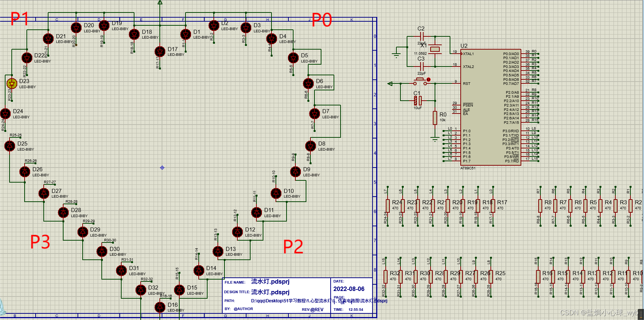644x320 pixels.
Task: Click the @AUTHOR field in title block
Action: click(243, 309)
